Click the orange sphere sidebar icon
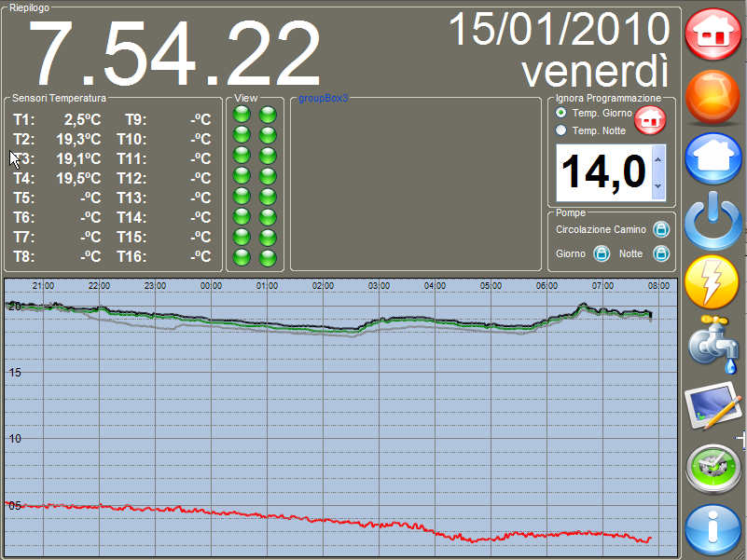The height and width of the screenshot is (560, 747). (713, 96)
